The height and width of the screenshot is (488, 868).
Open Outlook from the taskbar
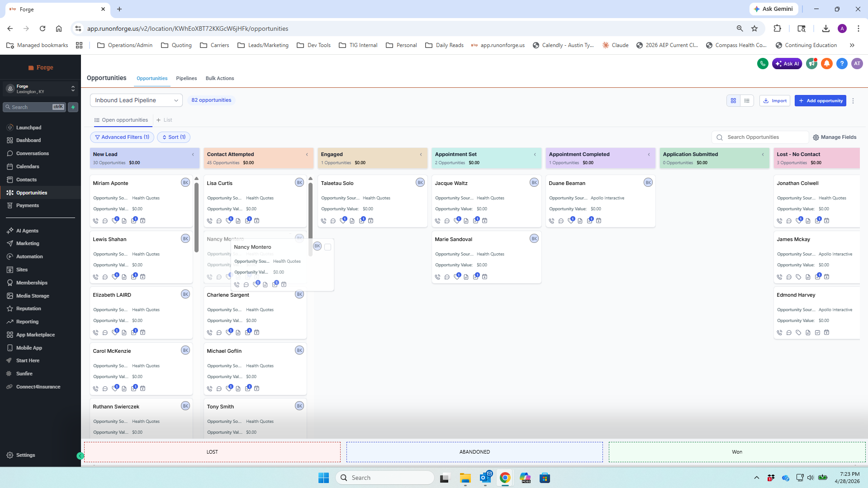click(x=485, y=478)
